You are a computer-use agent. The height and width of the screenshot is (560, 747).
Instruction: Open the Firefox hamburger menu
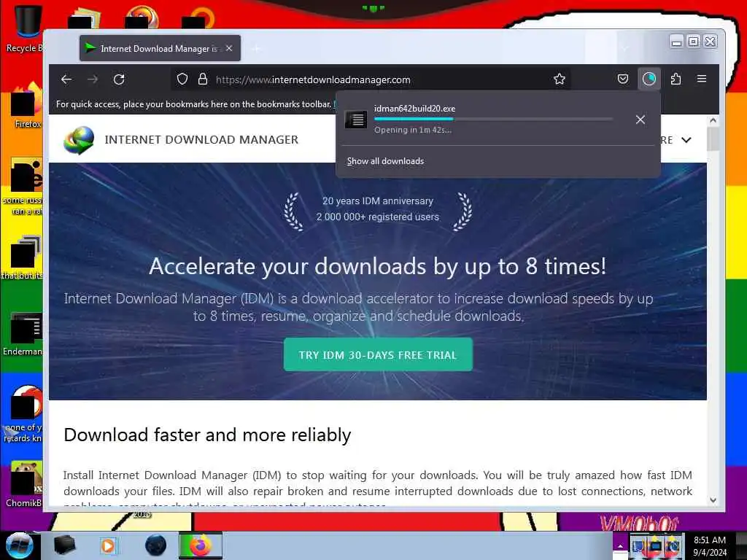[x=701, y=79]
